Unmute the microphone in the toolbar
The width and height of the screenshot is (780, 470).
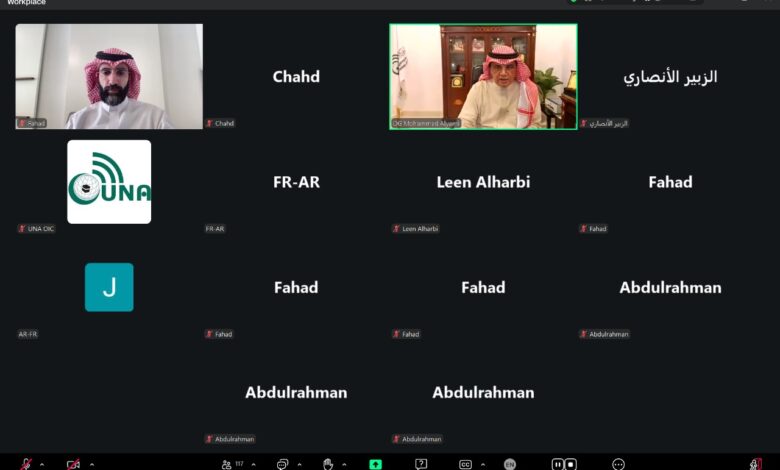[x=26, y=465]
